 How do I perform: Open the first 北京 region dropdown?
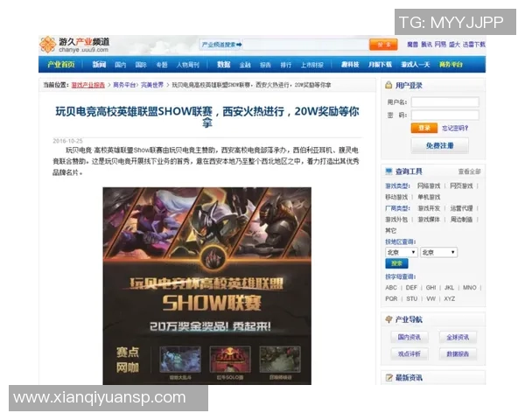[401, 252]
